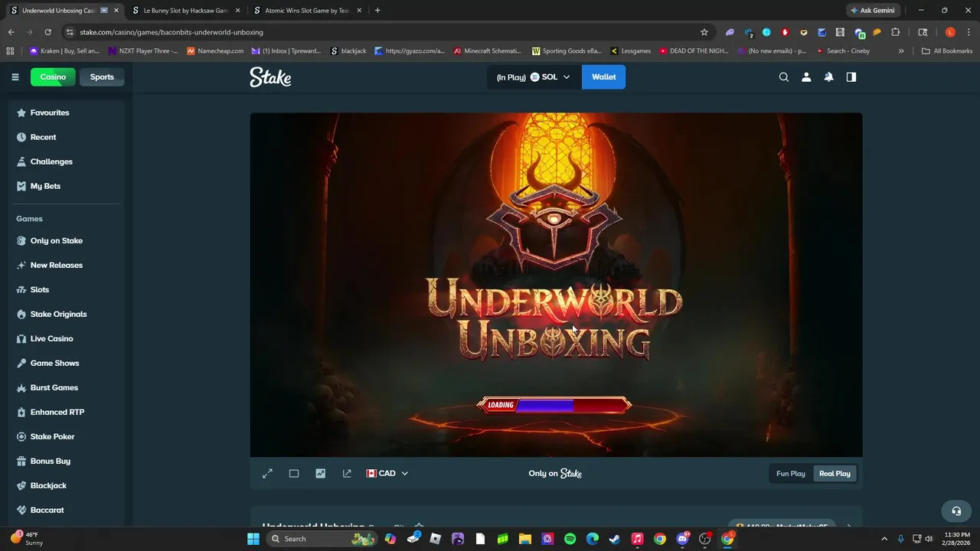
Task: Click the Stake logo
Action: click(270, 77)
